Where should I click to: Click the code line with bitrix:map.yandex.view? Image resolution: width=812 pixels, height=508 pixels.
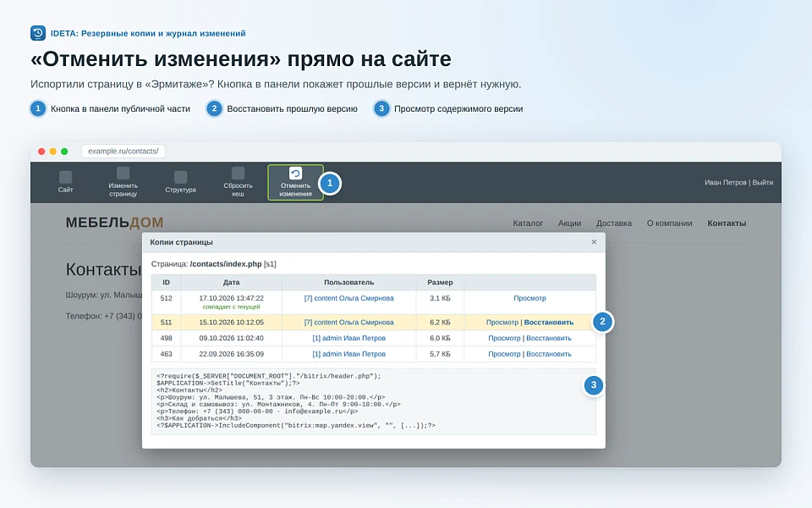296,425
